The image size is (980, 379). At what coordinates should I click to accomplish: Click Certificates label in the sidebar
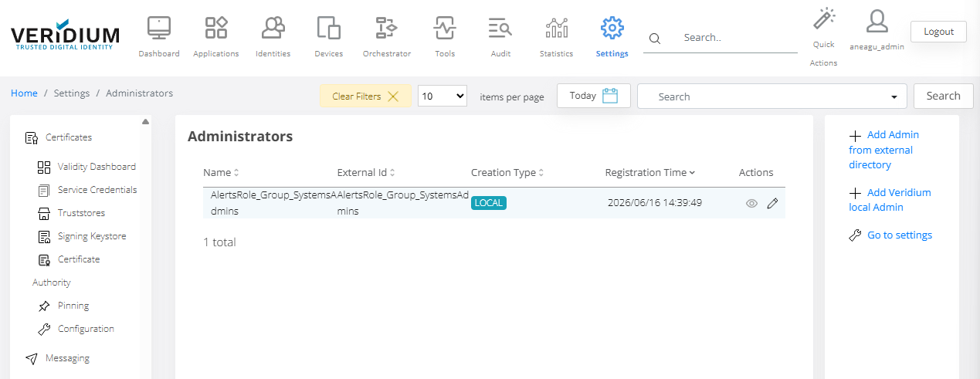pyautogui.click(x=69, y=137)
